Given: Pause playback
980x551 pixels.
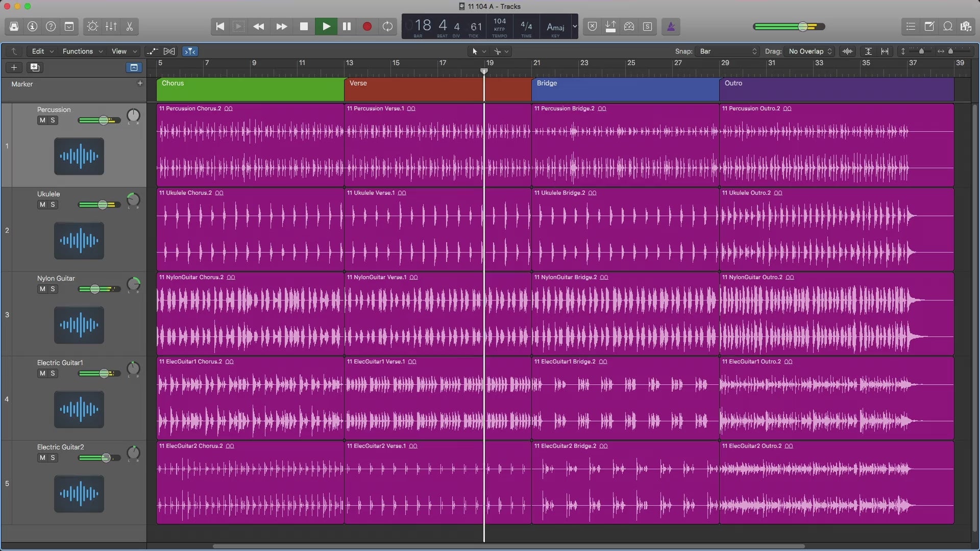Looking at the screenshot, I should (x=347, y=27).
